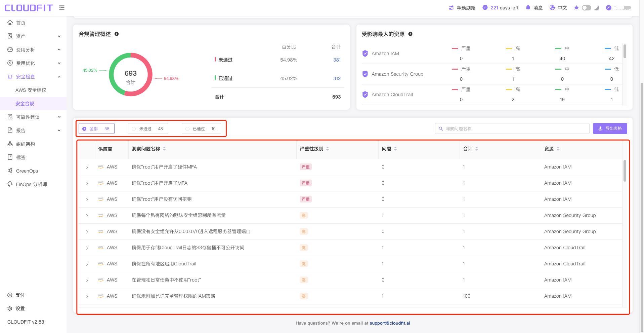Viewport: 644px width, 333px height.
Task: Click the 资产 sidebar icon
Action: click(10, 36)
